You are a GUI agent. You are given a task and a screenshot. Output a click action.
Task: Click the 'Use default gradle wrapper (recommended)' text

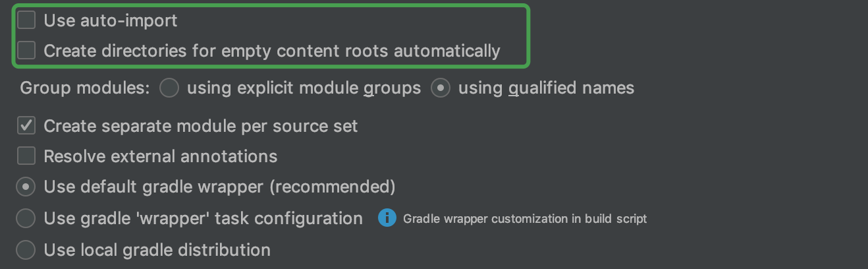point(219,187)
